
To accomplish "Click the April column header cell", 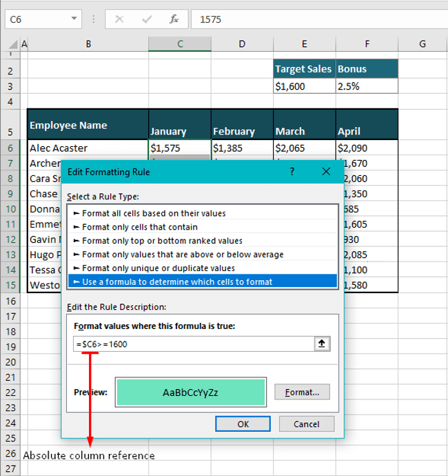I will pyautogui.click(x=367, y=124).
